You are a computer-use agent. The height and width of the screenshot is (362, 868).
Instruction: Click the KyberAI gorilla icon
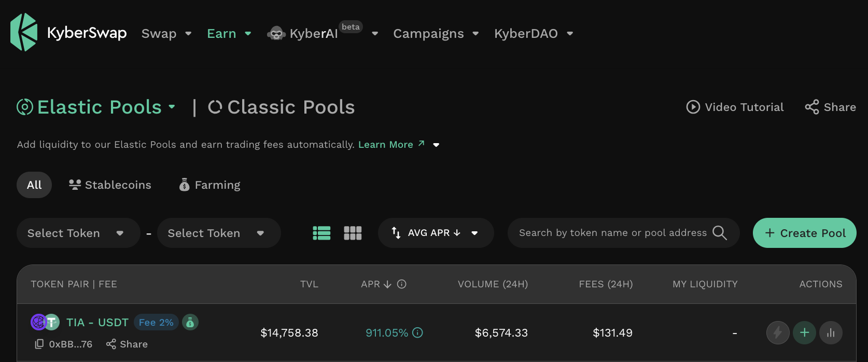point(276,34)
